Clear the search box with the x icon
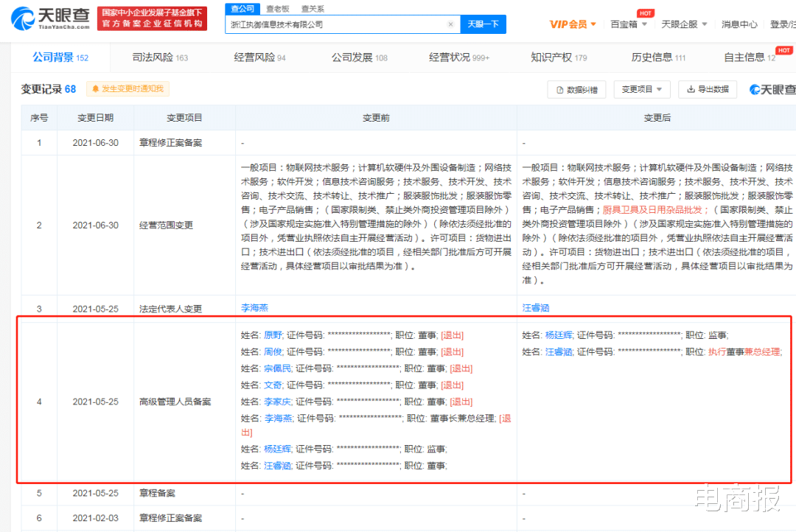The width and height of the screenshot is (796, 532). pyautogui.click(x=450, y=24)
